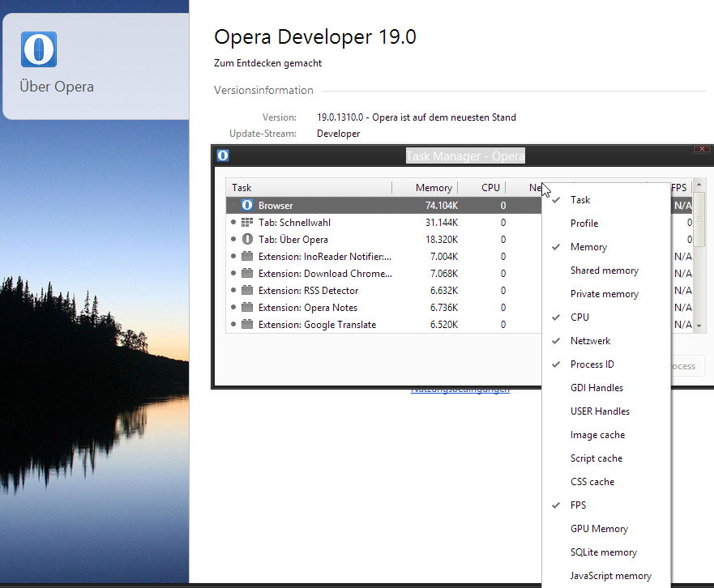Select Extension: InoReader Notifier row

[384, 256]
